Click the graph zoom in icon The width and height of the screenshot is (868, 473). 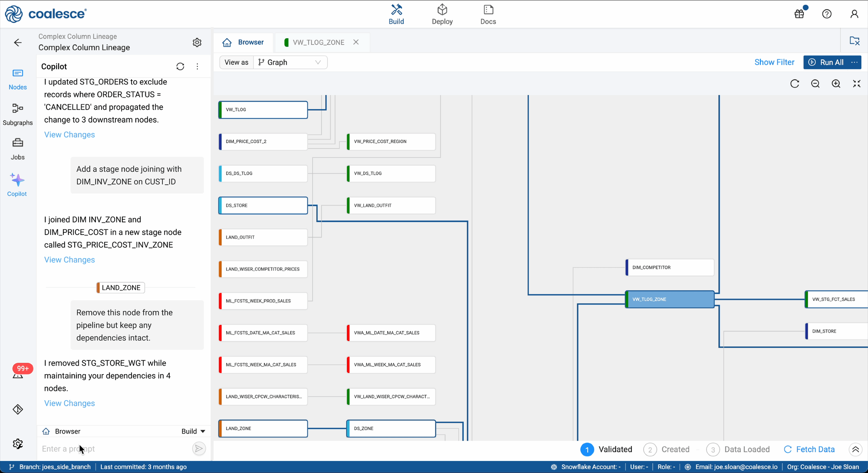836,84
